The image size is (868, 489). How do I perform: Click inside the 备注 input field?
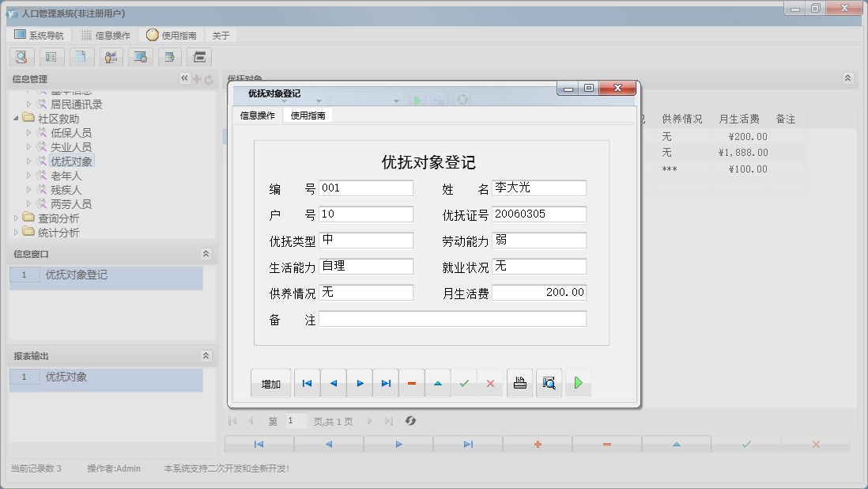pos(451,320)
